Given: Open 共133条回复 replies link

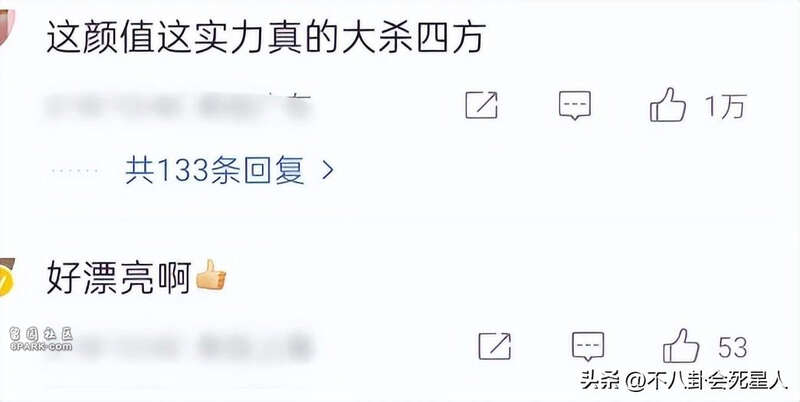Looking at the screenshot, I should click(215, 170).
